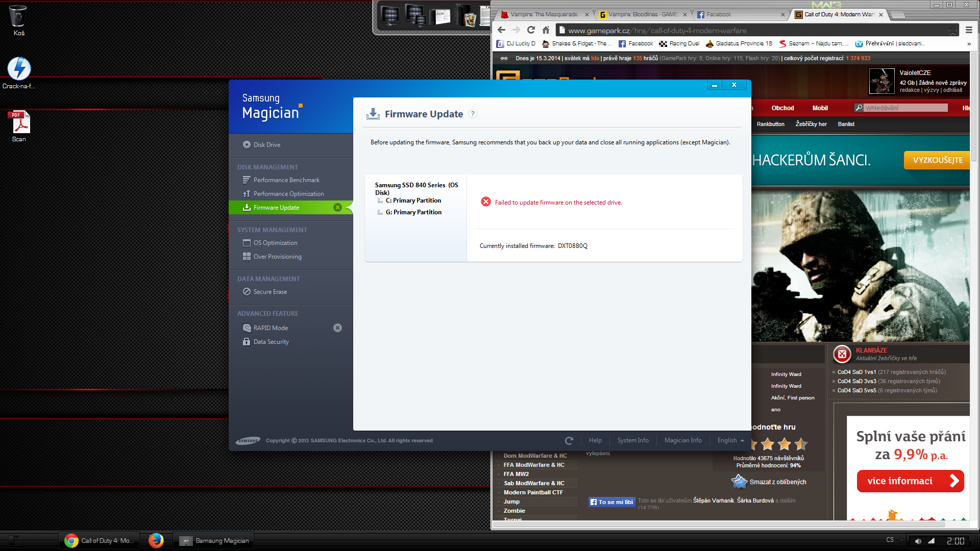Screen dimensions: 980x551
Task: Open Over Provisioning in sidebar
Action: tap(277, 257)
